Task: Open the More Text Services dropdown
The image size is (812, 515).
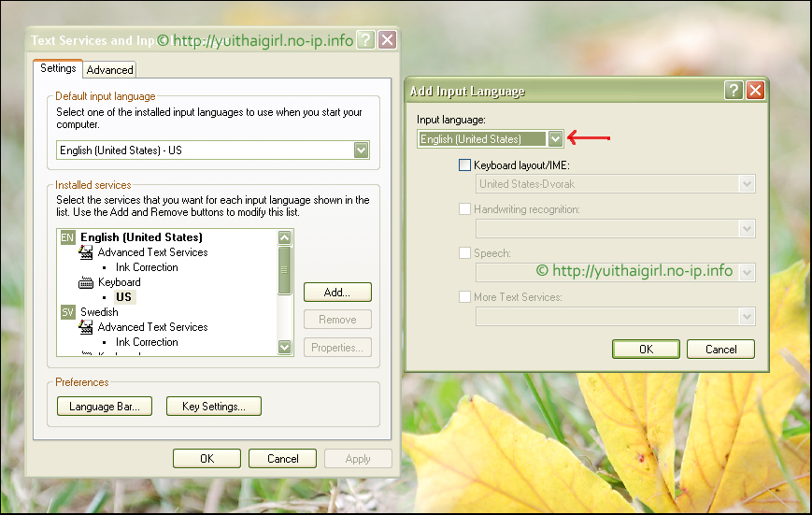Action: (x=747, y=317)
